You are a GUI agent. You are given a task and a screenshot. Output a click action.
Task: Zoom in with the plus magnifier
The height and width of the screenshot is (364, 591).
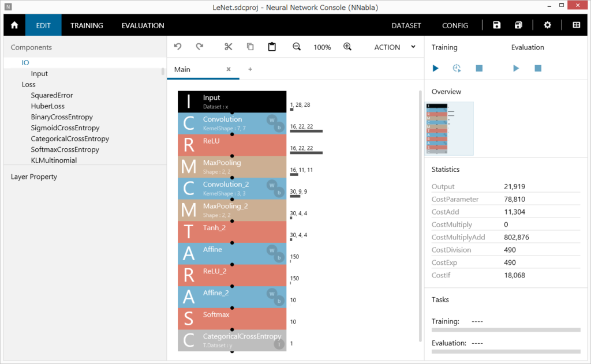pyautogui.click(x=347, y=47)
